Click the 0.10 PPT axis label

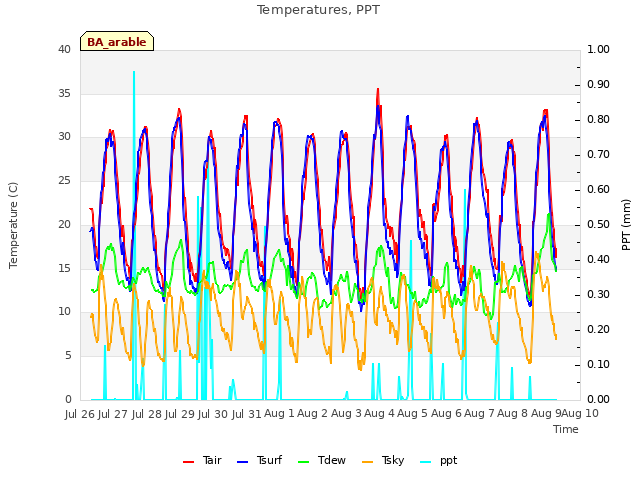[x=598, y=364]
